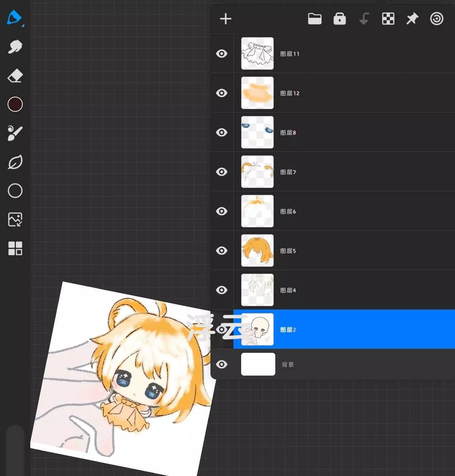Select 图层6 thumbnail with hair highlight

[x=257, y=211]
